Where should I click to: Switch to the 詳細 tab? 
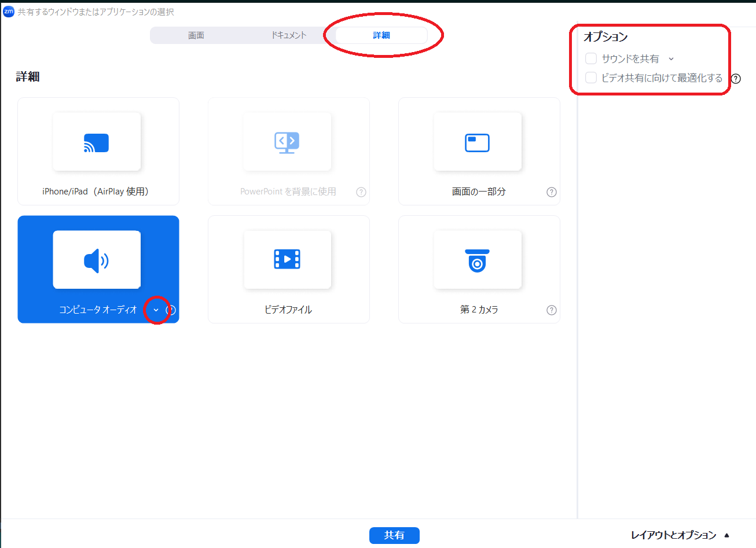click(x=381, y=35)
